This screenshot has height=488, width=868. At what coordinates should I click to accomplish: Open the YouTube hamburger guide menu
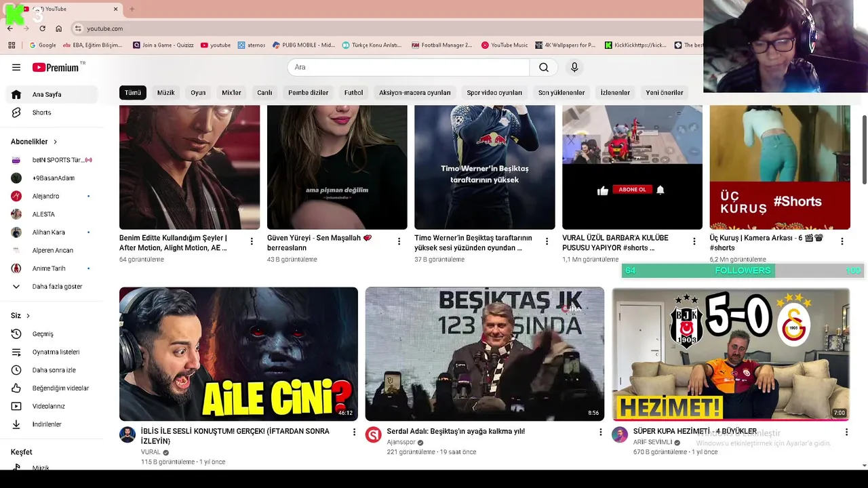tap(16, 67)
